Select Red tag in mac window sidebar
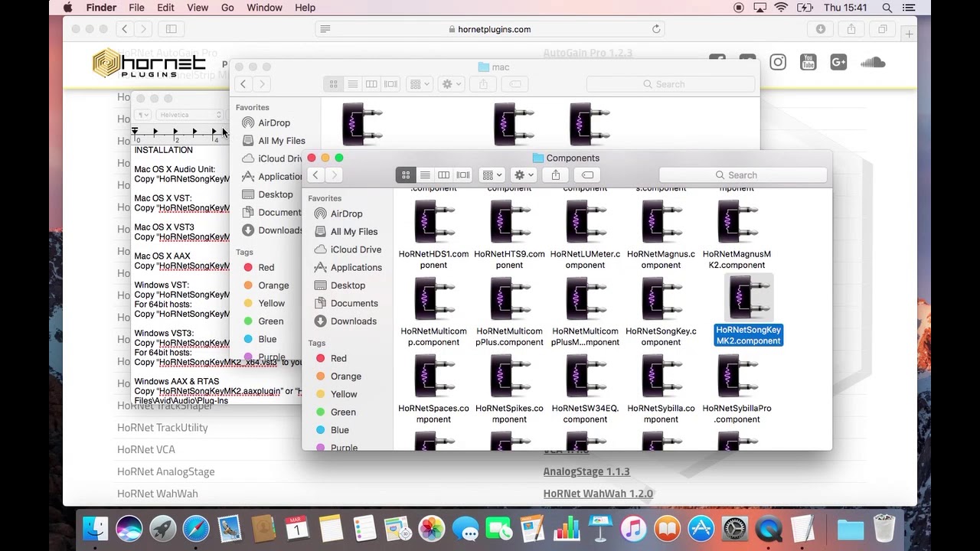Image resolution: width=980 pixels, height=551 pixels. coord(259,267)
